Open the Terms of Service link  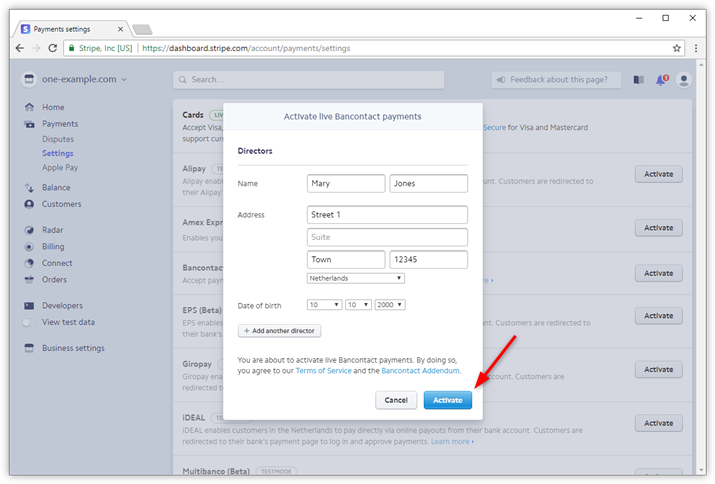coord(324,371)
